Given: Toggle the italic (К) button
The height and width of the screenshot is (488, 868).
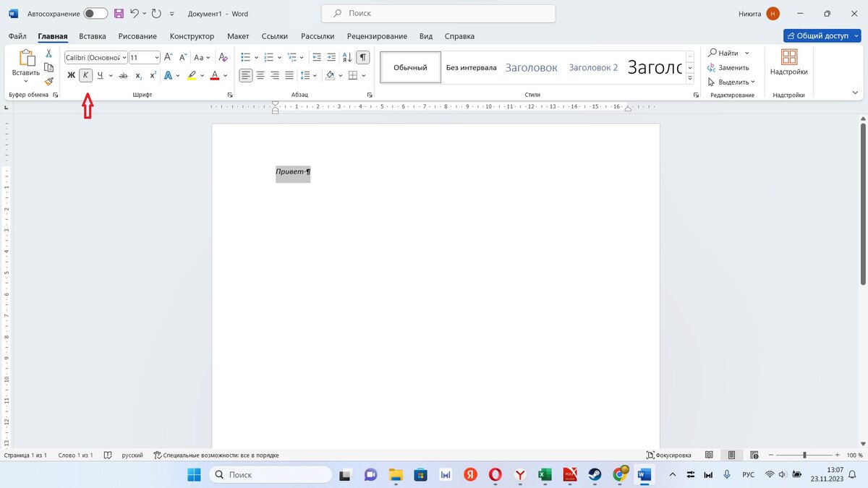Looking at the screenshot, I should point(85,75).
